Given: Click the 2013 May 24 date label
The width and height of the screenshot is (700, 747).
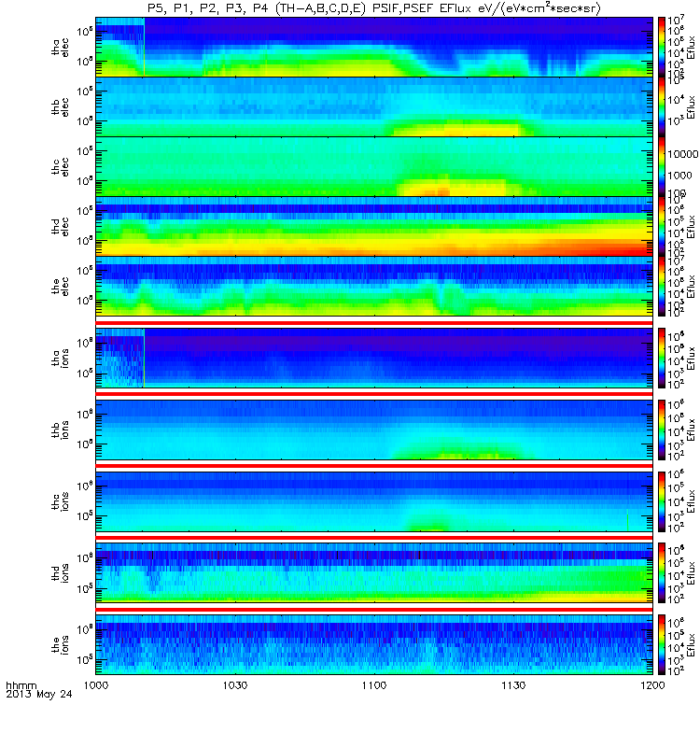Looking at the screenshot, I should click(39, 694).
